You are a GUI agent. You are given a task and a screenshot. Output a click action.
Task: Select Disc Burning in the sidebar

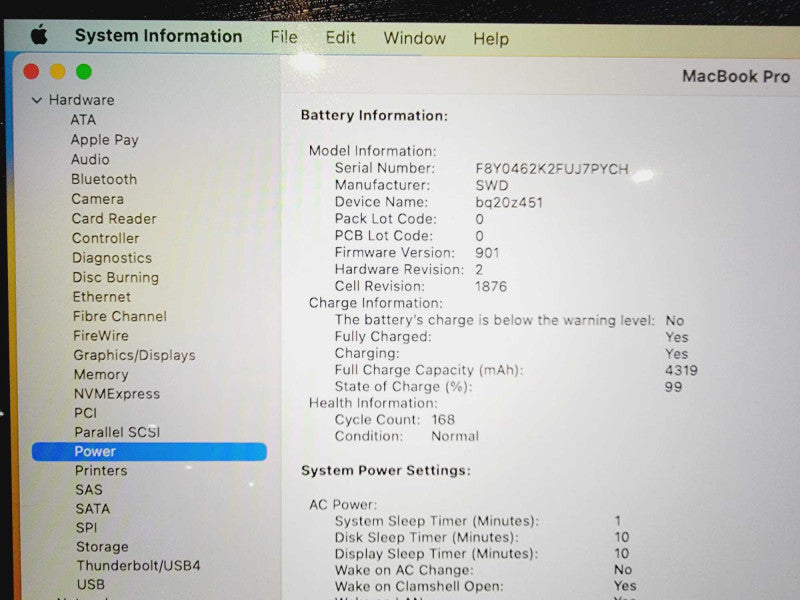click(x=115, y=278)
